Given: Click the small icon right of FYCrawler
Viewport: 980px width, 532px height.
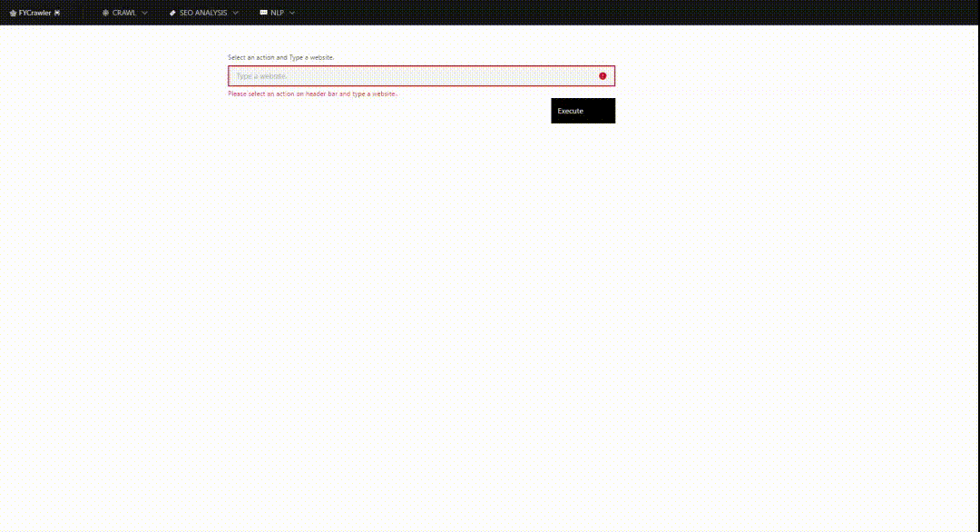Looking at the screenshot, I should [x=57, y=13].
